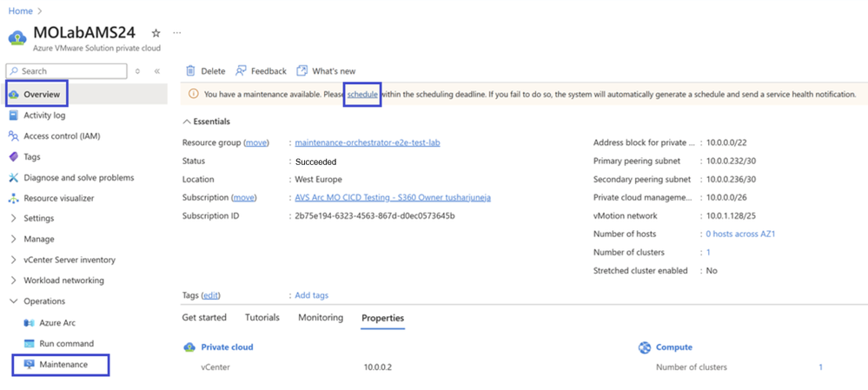Screen dimensions: 868x390
Task: Open the Tutorials tab
Action: click(262, 318)
